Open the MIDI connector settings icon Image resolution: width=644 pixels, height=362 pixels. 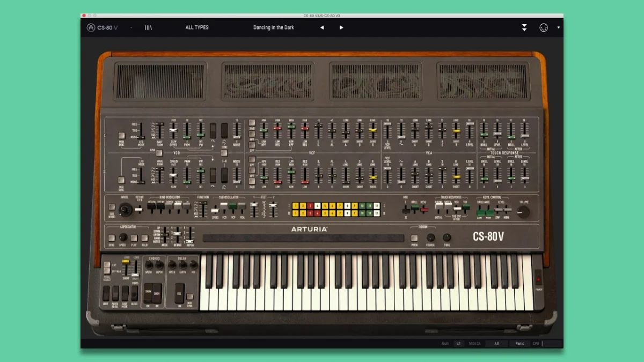point(543,27)
